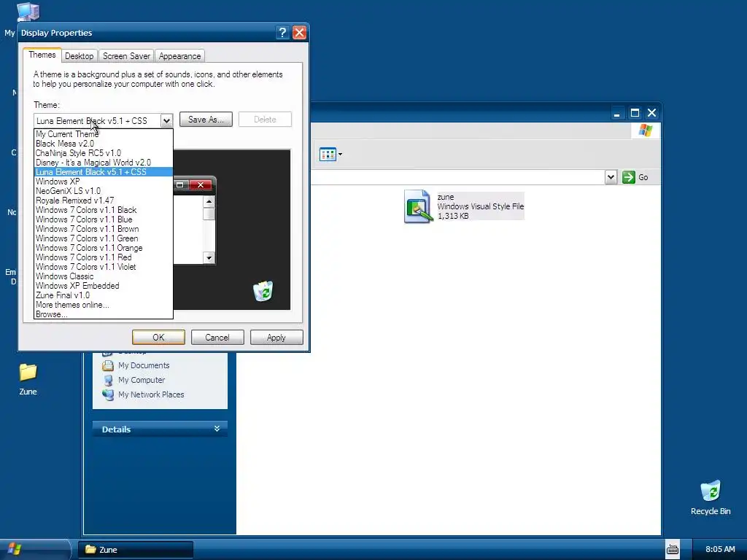Choose the Browse... entry
Viewport: 747px width, 560px height.
coord(104,314)
